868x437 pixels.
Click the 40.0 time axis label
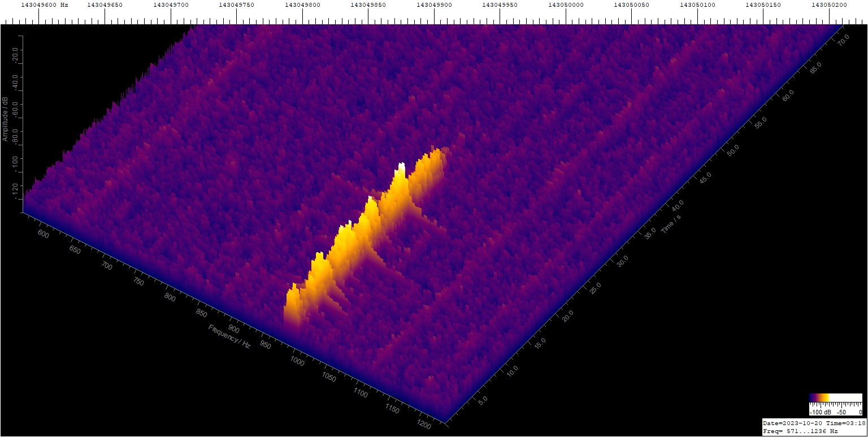coord(678,205)
